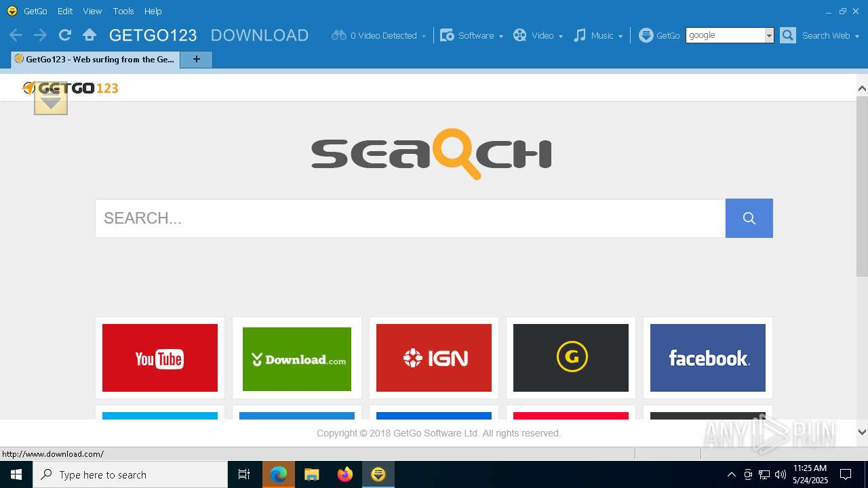Image resolution: width=868 pixels, height=488 pixels.
Task: Open the IGN tile
Action: (x=434, y=358)
